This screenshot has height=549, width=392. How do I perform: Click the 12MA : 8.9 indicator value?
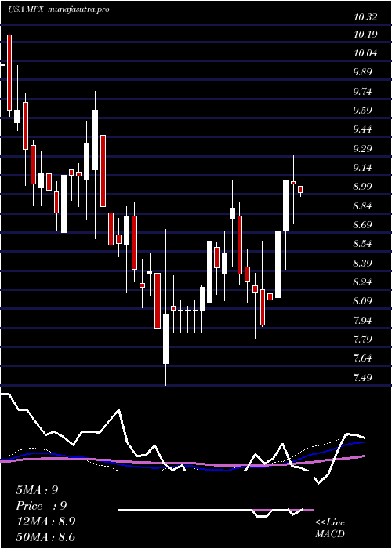click(45, 522)
